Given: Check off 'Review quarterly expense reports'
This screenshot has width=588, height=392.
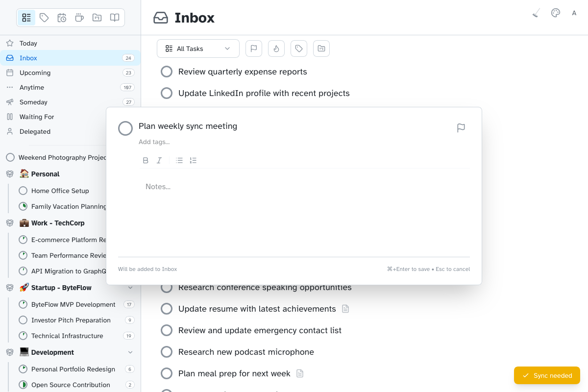Looking at the screenshot, I should [167, 72].
